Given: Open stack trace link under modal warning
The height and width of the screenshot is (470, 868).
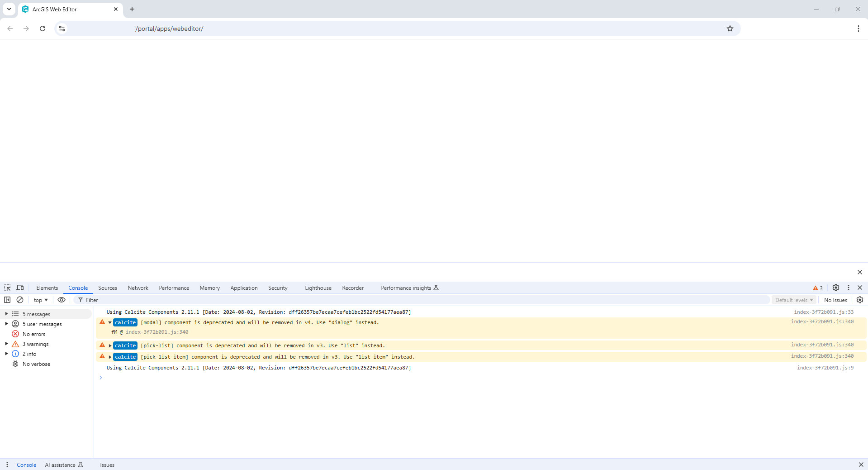Looking at the screenshot, I should [157, 332].
